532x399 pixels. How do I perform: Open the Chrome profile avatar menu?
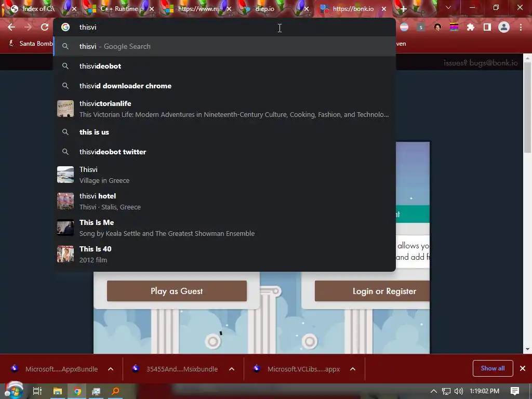504,27
